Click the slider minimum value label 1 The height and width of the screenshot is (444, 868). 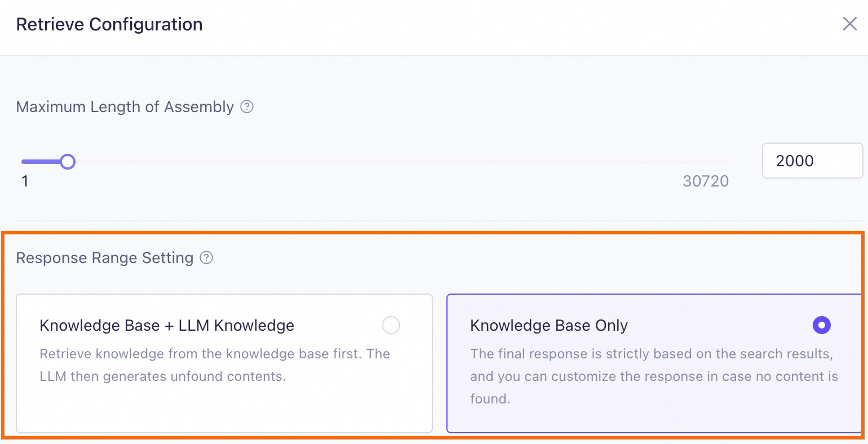tap(25, 181)
